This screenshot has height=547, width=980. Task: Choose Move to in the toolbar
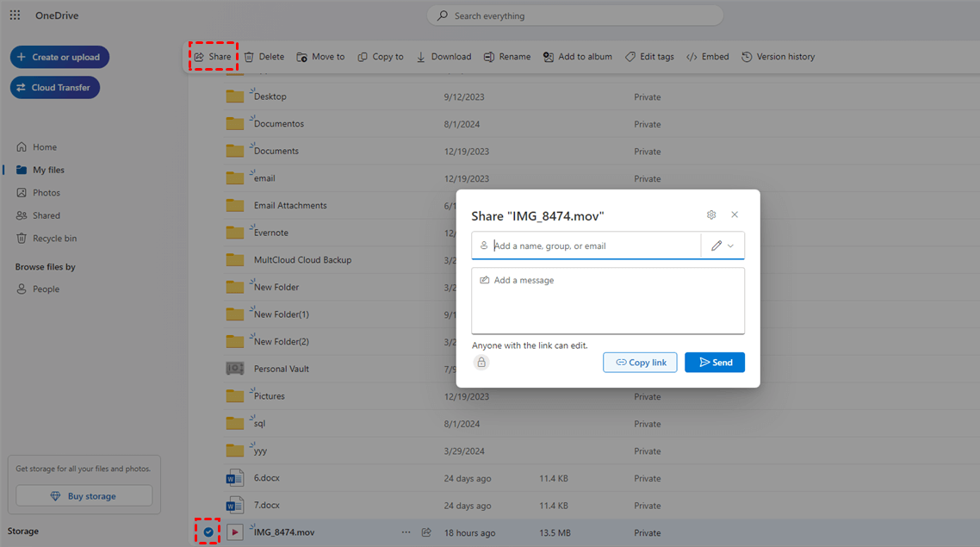pyautogui.click(x=320, y=56)
